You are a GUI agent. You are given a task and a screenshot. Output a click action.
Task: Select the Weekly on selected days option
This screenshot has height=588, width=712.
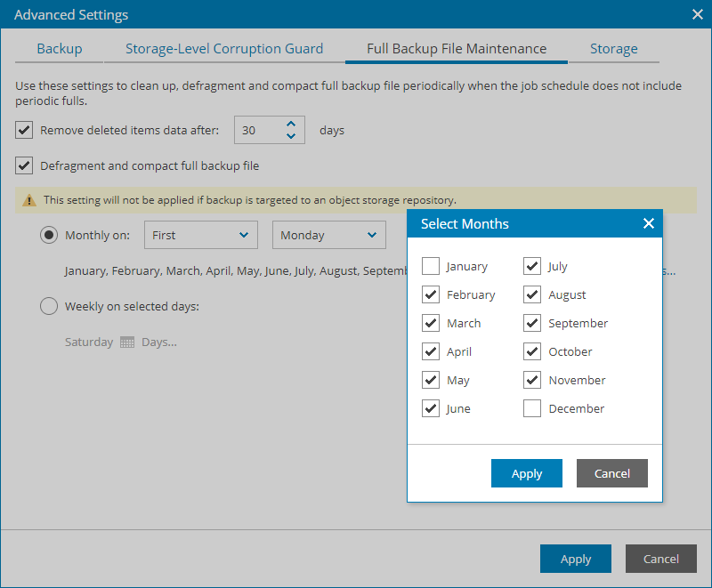pyautogui.click(x=49, y=305)
